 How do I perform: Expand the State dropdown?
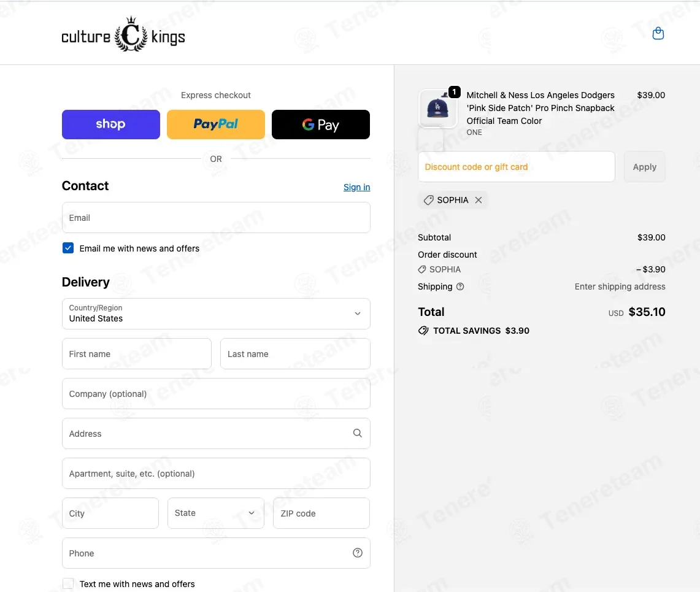[x=215, y=513]
